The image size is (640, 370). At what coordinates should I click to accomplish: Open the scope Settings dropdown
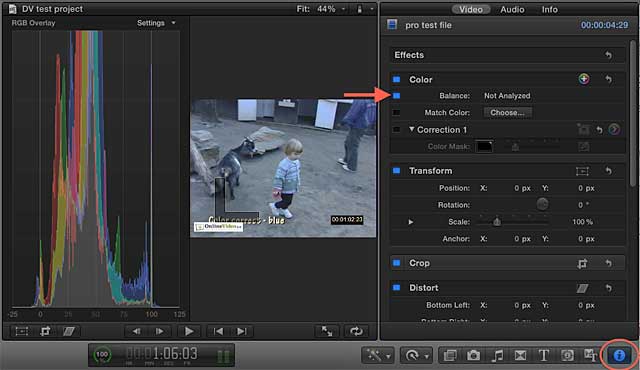(x=156, y=23)
